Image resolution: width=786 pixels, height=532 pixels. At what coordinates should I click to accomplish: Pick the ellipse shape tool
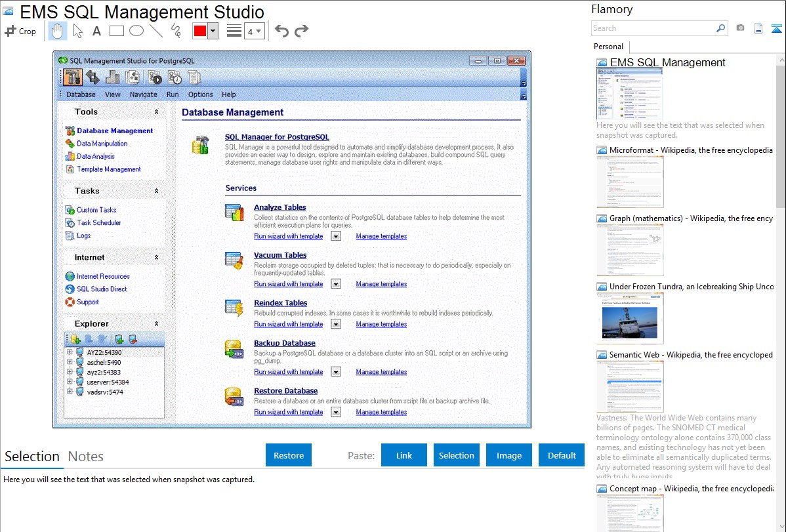pyautogui.click(x=136, y=31)
